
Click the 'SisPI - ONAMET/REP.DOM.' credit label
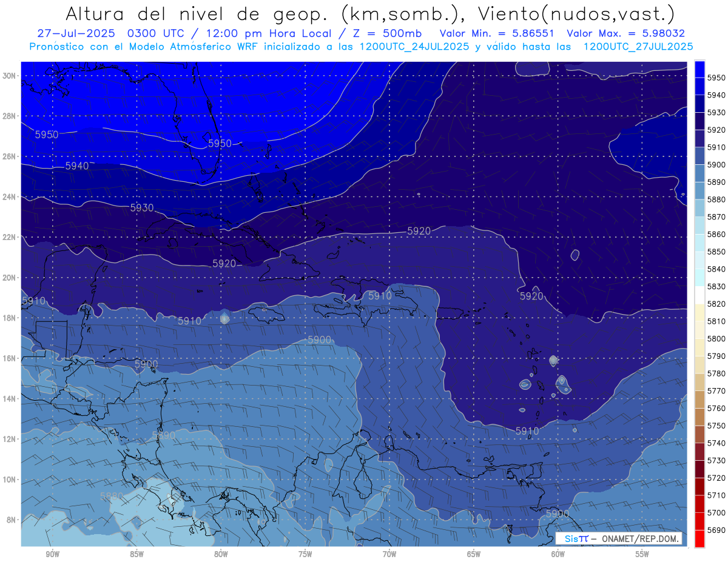tap(619, 538)
